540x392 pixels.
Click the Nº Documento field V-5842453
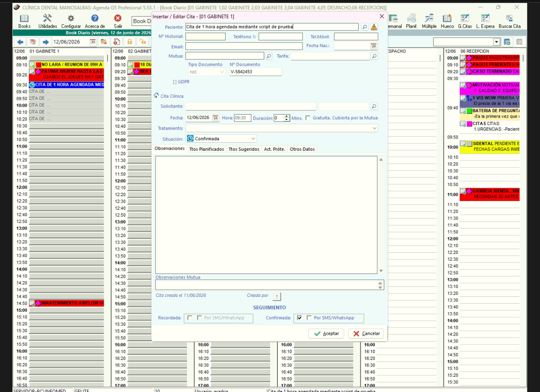click(x=256, y=72)
